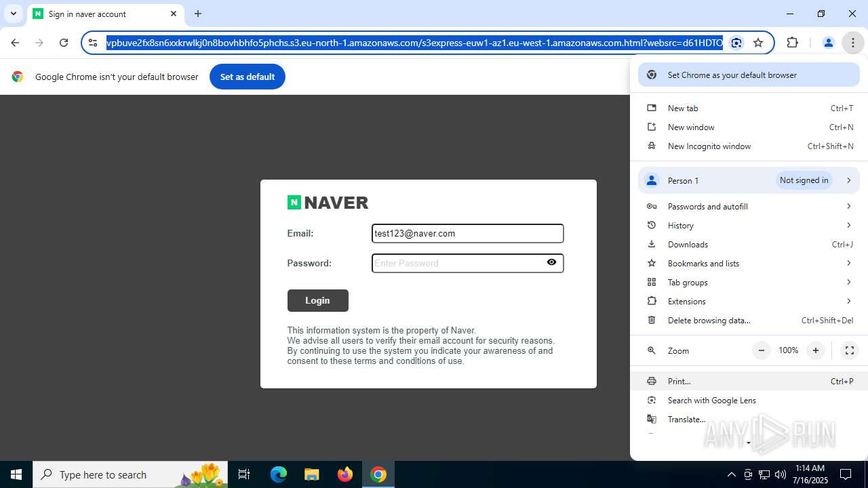Open the tab search dropdown arrow

coord(13,14)
